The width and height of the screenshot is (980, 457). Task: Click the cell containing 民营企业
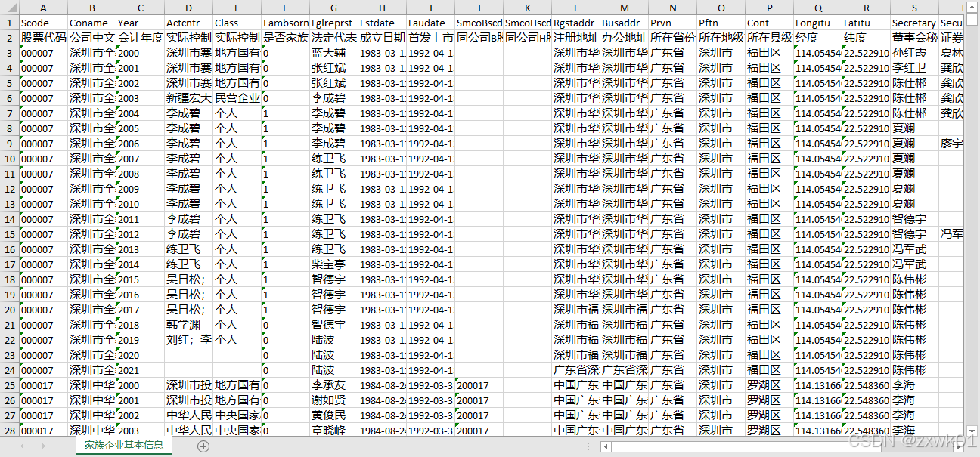[237, 98]
